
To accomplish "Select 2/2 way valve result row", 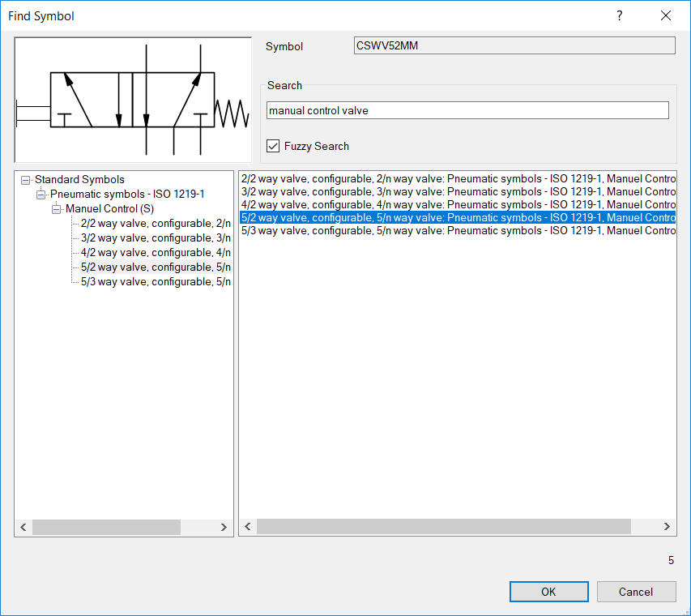I will pyautogui.click(x=458, y=178).
